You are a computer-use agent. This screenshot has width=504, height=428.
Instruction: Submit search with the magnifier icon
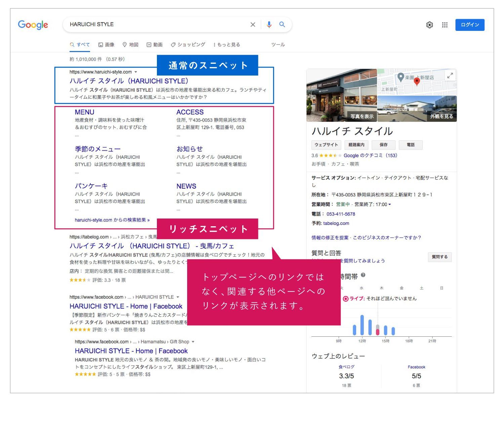coord(282,25)
